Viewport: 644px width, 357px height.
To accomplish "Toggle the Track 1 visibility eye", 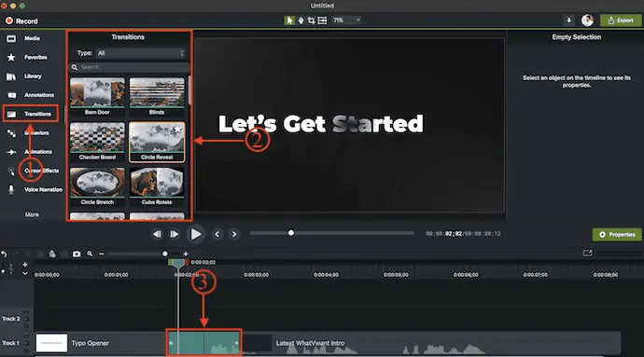I will 27,336.
